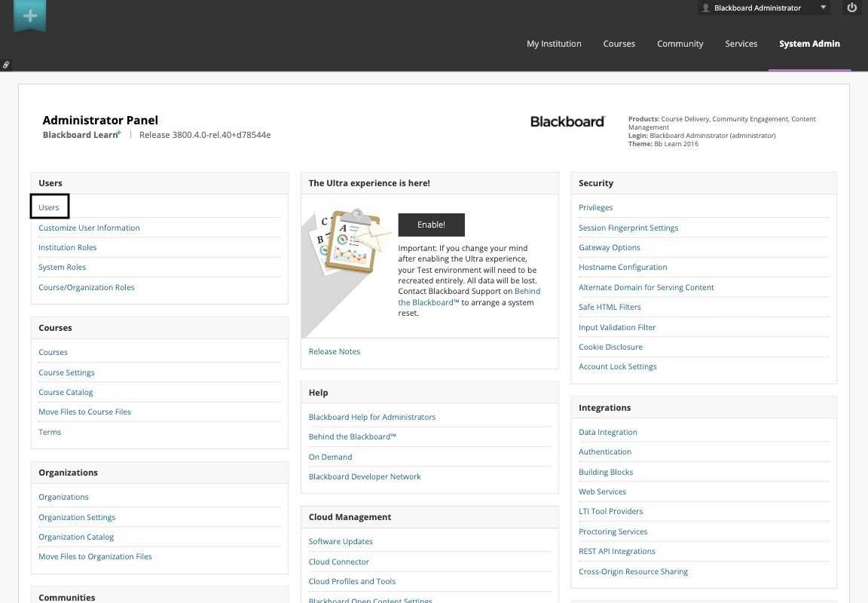Screen dimensions: 868x603
Task: Open Building Blocks
Action: click(x=606, y=473)
